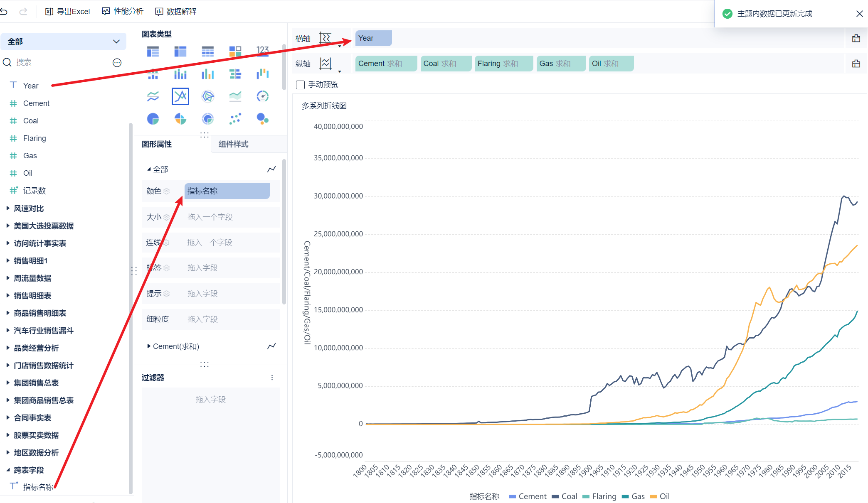Click the 导出Excel export icon

(49, 12)
